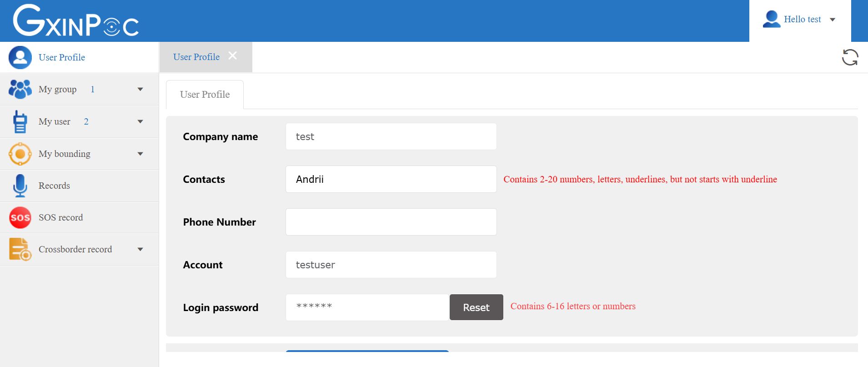Click the user avatar icon beside Hello test
The height and width of the screenshot is (367, 868).
pos(771,19)
